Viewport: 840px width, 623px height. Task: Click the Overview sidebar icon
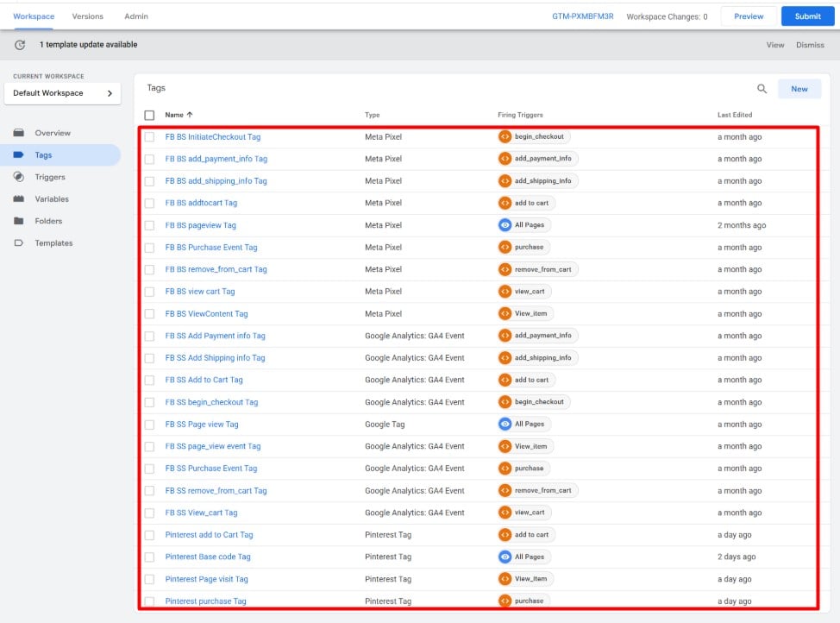[19, 133]
